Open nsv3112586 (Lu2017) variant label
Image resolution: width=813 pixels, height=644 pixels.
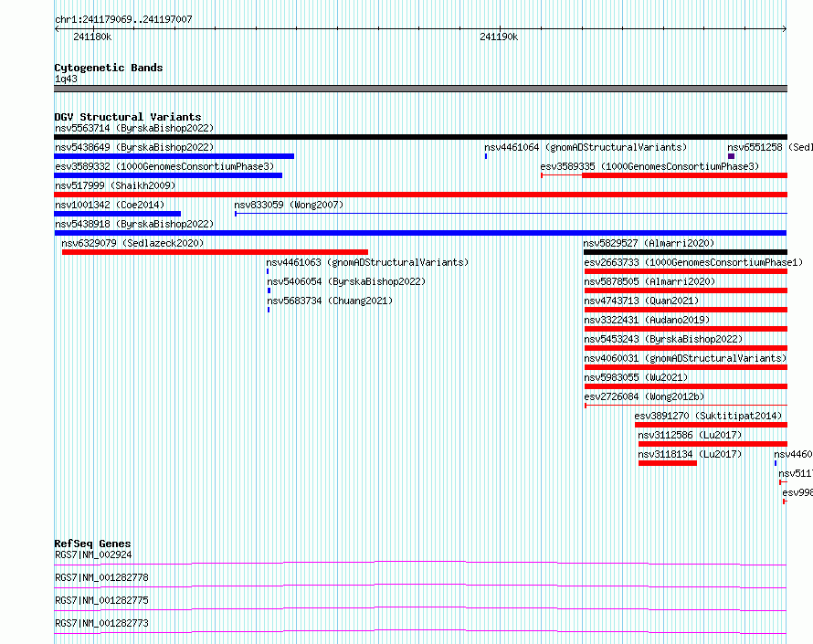[690, 435]
